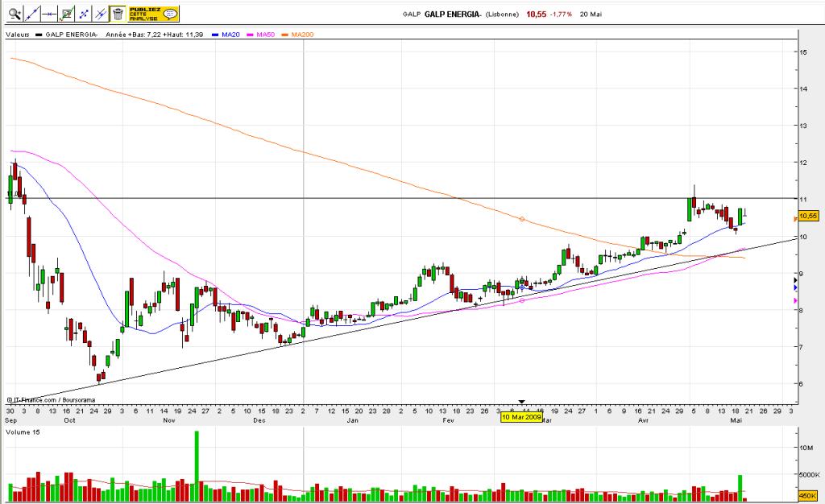Select the trend line drawing tool
Viewport: 825px width, 504px height.
tap(32, 14)
